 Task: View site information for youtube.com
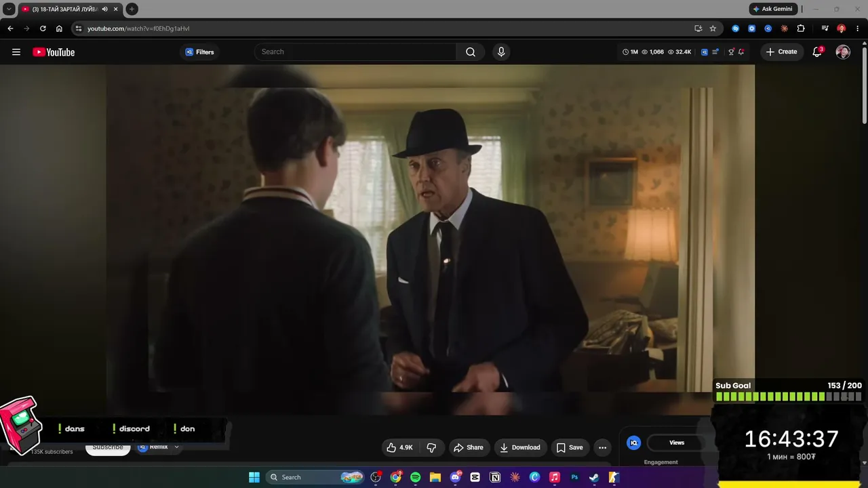click(79, 28)
